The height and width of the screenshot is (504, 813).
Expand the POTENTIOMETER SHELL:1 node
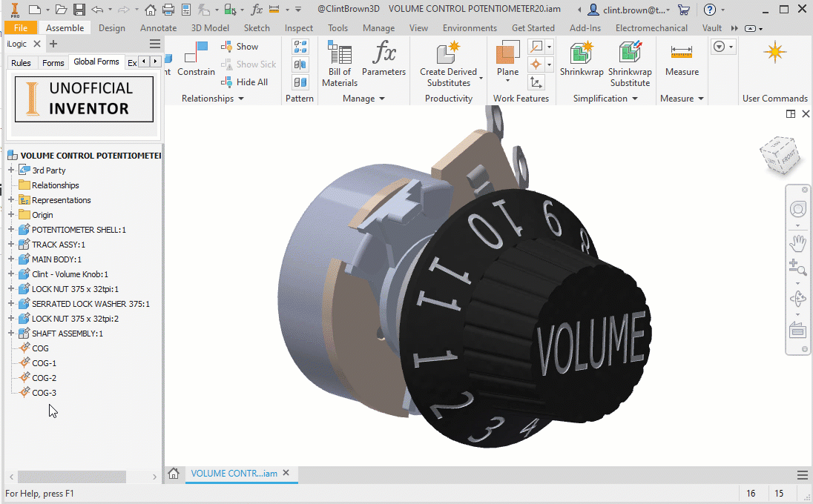click(x=11, y=230)
